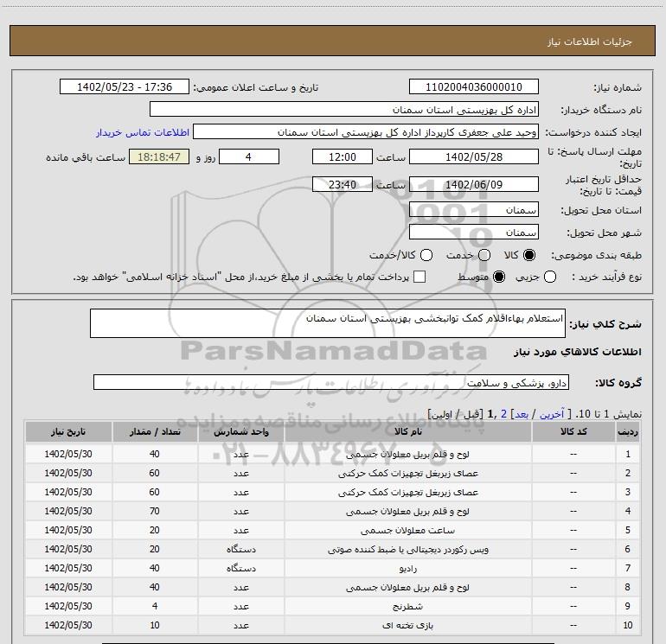Click the نام کالا column header
The height and width of the screenshot is (644, 666).
pos(407,431)
